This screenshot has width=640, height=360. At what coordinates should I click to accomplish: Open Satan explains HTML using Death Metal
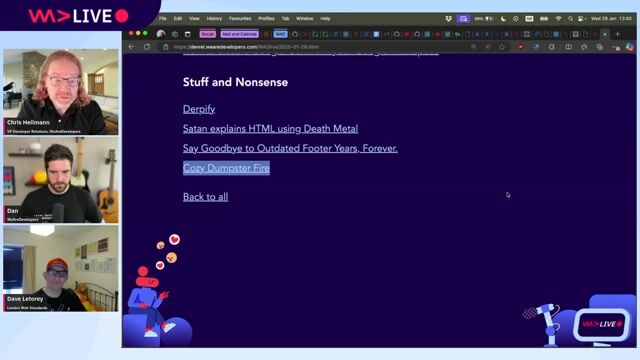click(270, 129)
